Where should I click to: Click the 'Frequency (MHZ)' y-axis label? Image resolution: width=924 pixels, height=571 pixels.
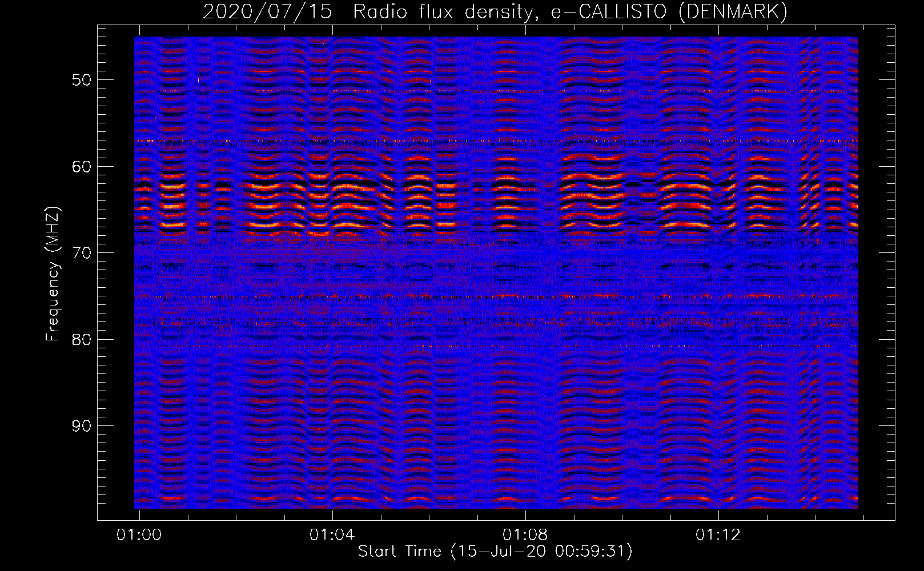tap(53, 274)
